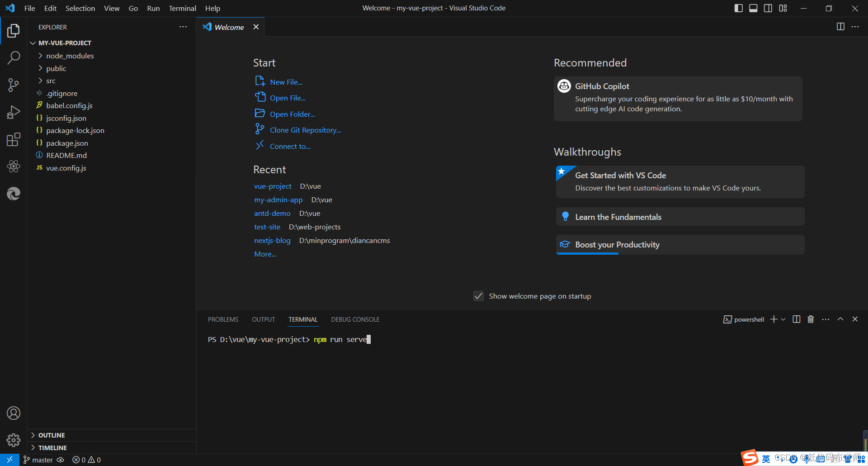The image size is (868, 466).
Task: Switch to the OUTPUT panel tab
Action: [x=264, y=319]
